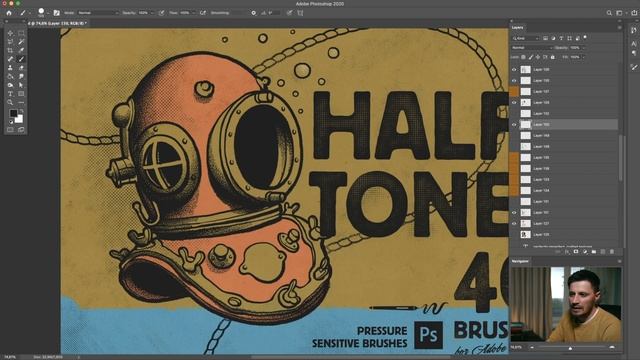Open the painting Mode dropdown
Screen dimensions: 640x360
click(x=98, y=13)
